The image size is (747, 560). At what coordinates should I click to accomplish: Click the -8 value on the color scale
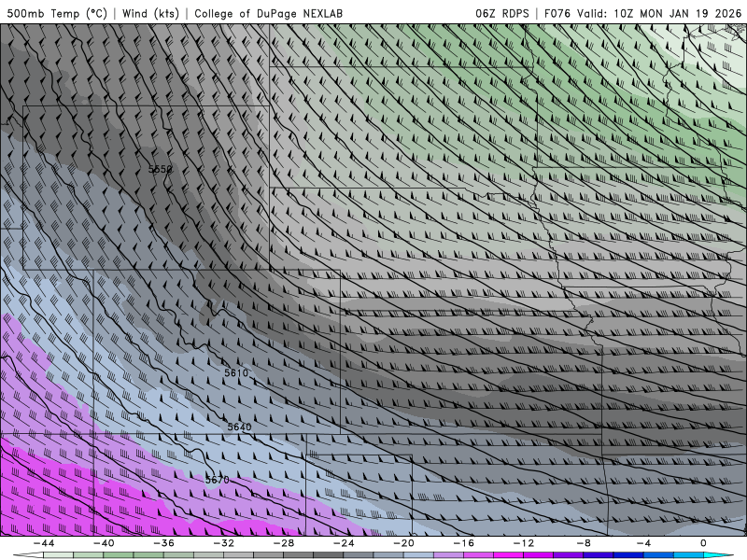(x=584, y=543)
